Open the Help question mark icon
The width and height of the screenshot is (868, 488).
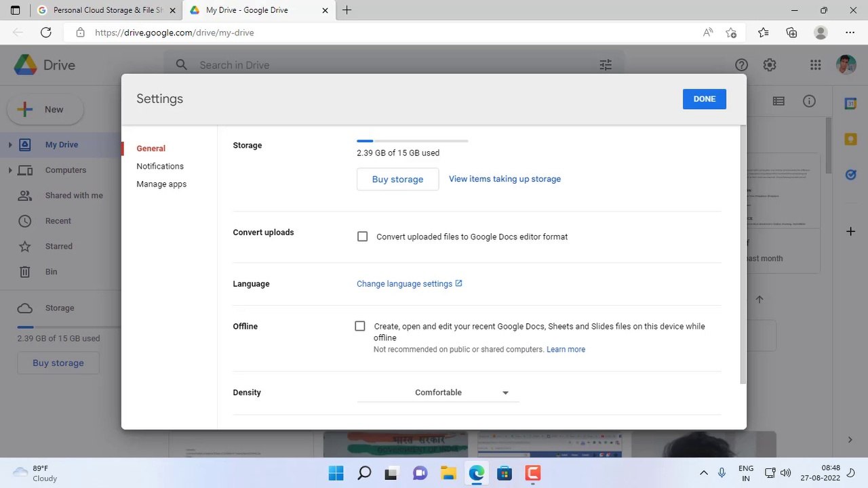point(741,65)
